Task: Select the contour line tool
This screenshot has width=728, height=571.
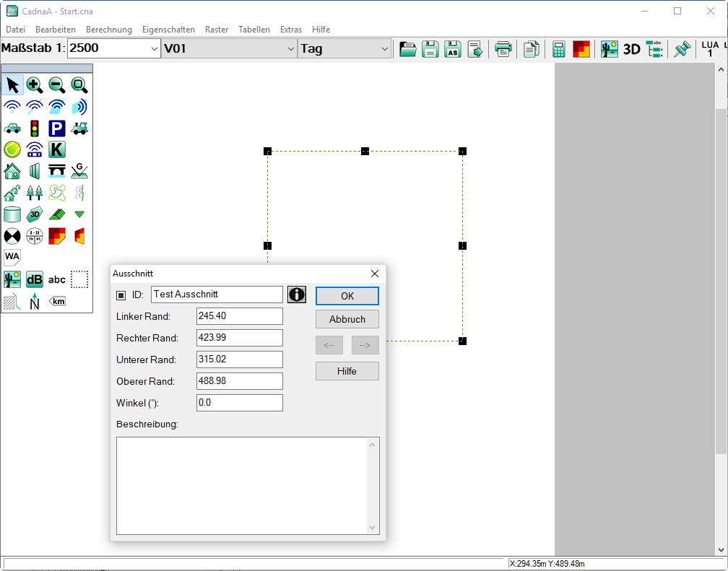Action: pyautogui.click(x=56, y=193)
